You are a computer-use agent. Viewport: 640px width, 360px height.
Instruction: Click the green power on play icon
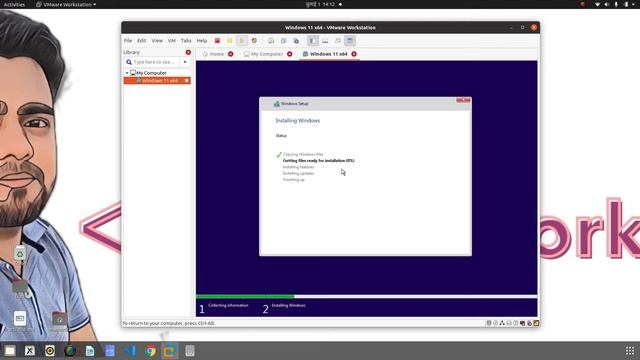coord(242,41)
